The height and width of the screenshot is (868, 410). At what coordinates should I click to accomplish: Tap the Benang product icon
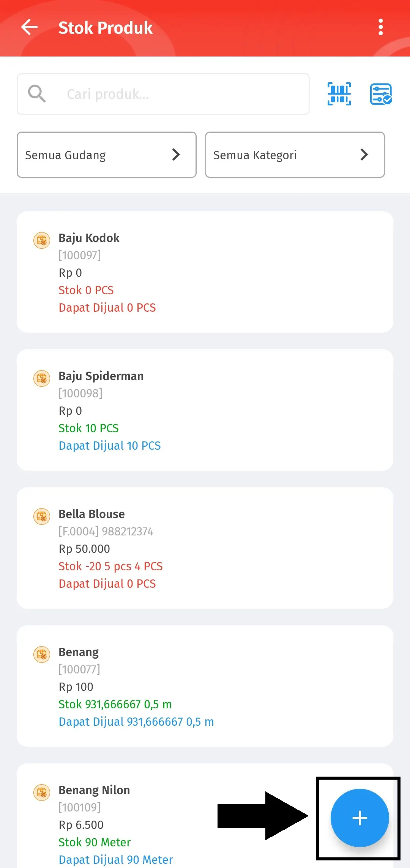(42, 655)
